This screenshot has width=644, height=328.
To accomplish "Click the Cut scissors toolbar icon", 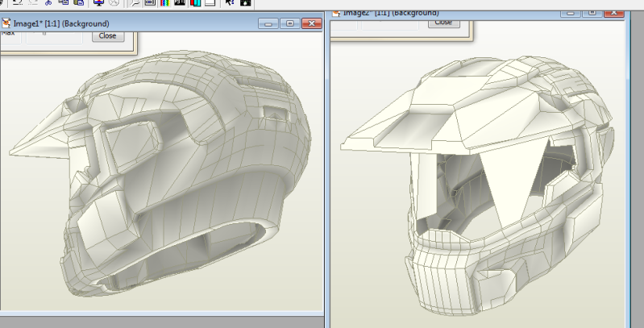I will 48,2.
